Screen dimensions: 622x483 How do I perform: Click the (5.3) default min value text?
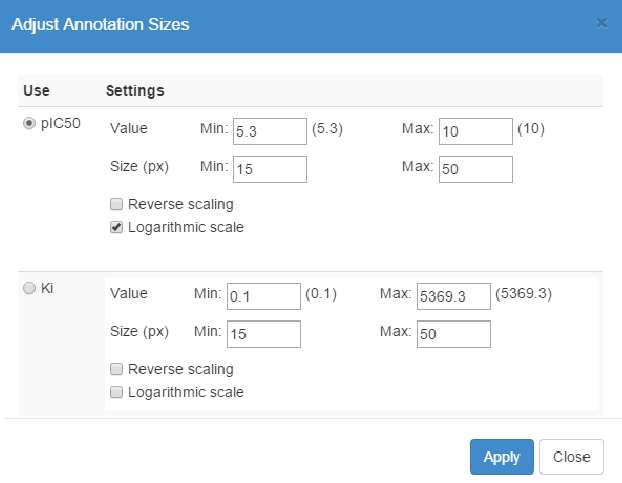click(327, 128)
